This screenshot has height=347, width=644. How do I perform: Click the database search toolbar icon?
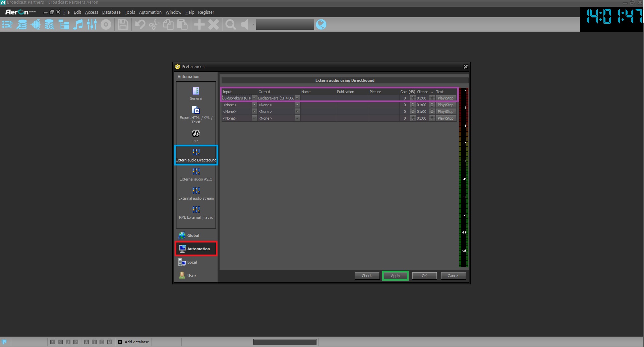click(49, 24)
